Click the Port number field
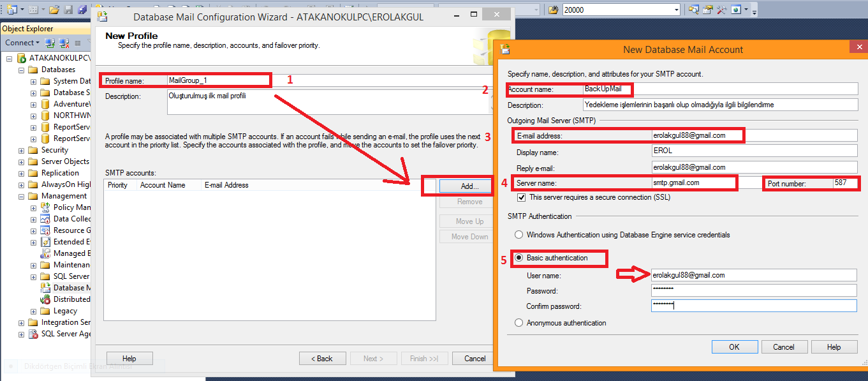The width and height of the screenshot is (868, 381). coord(844,183)
